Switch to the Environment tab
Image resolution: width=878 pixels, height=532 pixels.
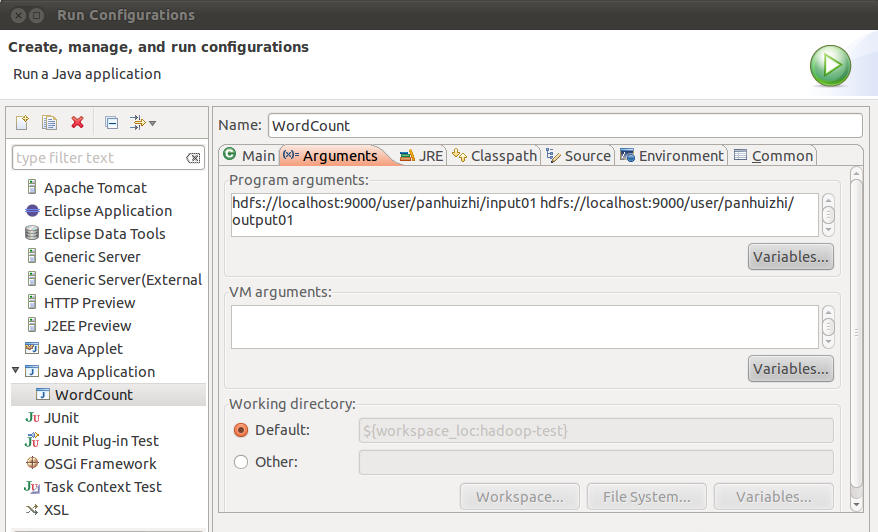pyautogui.click(x=671, y=155)
